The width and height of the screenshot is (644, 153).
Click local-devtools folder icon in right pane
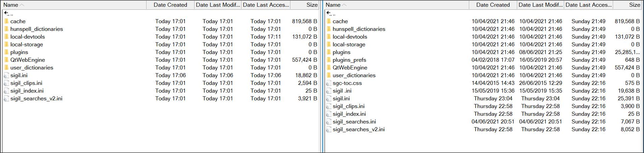[x=329, y=37]
